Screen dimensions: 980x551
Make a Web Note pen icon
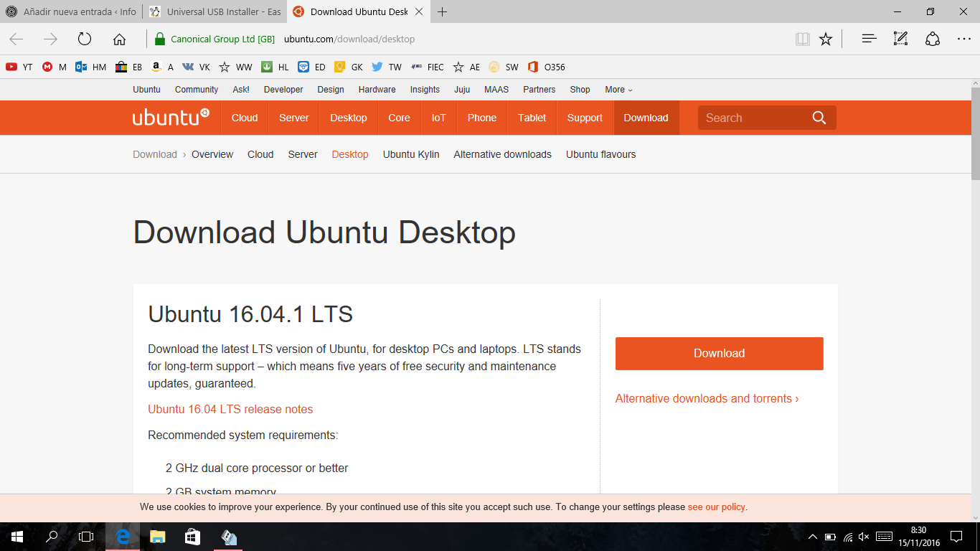900,39
